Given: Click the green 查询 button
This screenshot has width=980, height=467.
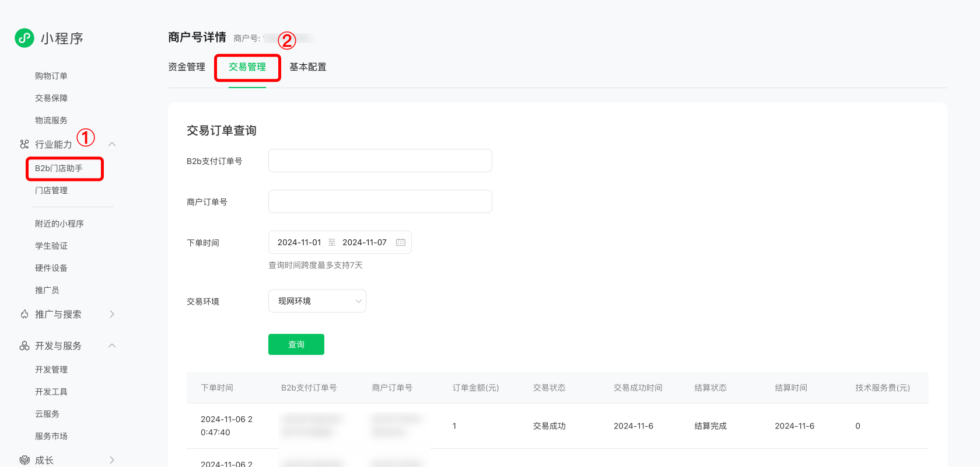Looking at the screenshot, I should 296,344.
